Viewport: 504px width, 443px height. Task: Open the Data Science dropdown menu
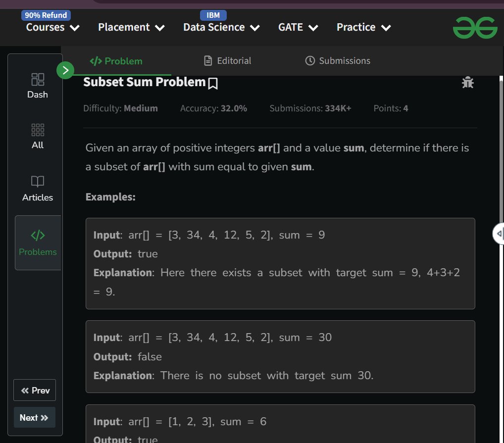tap(221, 27)
